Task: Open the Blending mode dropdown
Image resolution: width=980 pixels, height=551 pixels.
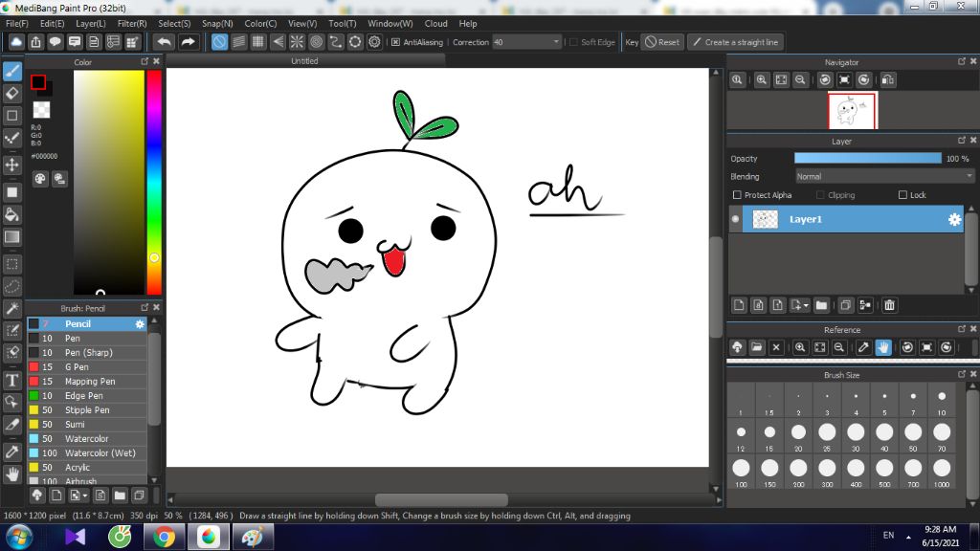Action: (x=883, y=177)
